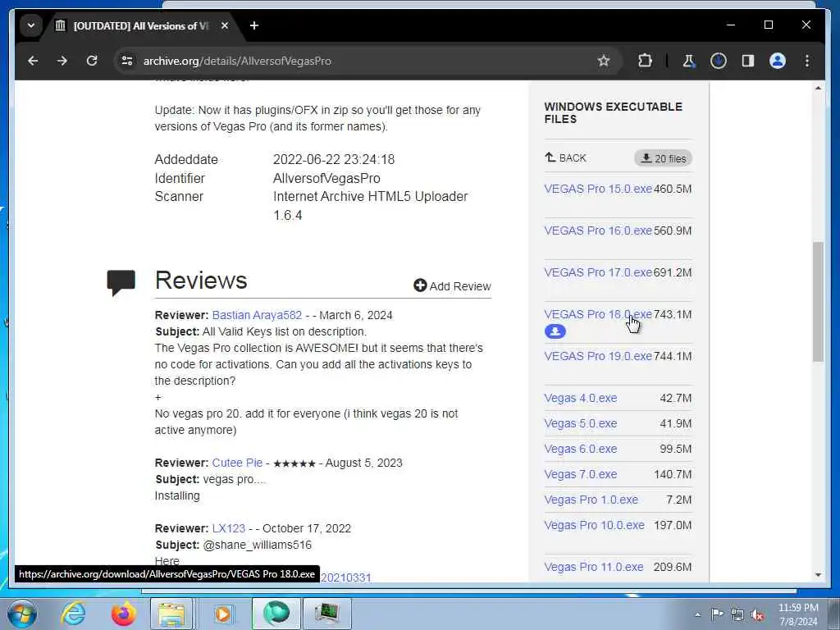Download Vegas 7.0.exe
Screen dimensions: 840x630
[581, 474]
